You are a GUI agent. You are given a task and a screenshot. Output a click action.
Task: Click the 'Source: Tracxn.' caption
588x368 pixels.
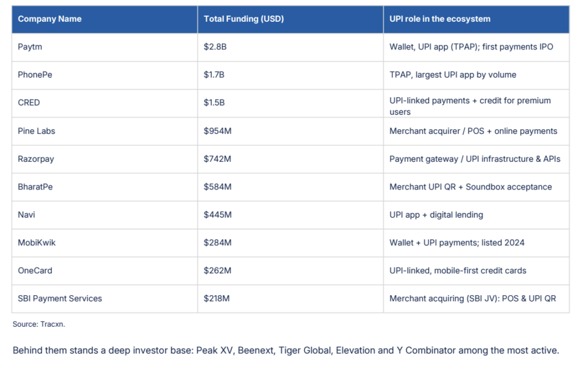38,324
